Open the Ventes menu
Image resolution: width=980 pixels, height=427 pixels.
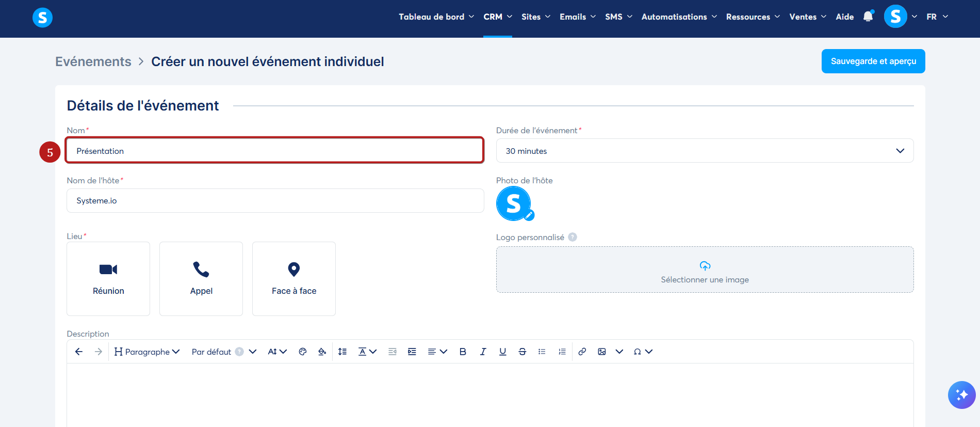point(808,17)
